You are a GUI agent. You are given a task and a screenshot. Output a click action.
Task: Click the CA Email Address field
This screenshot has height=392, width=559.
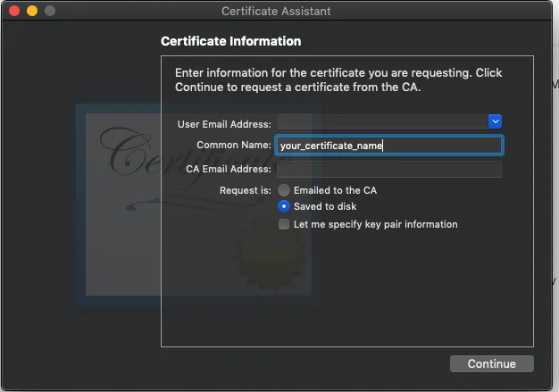(389, 169)
